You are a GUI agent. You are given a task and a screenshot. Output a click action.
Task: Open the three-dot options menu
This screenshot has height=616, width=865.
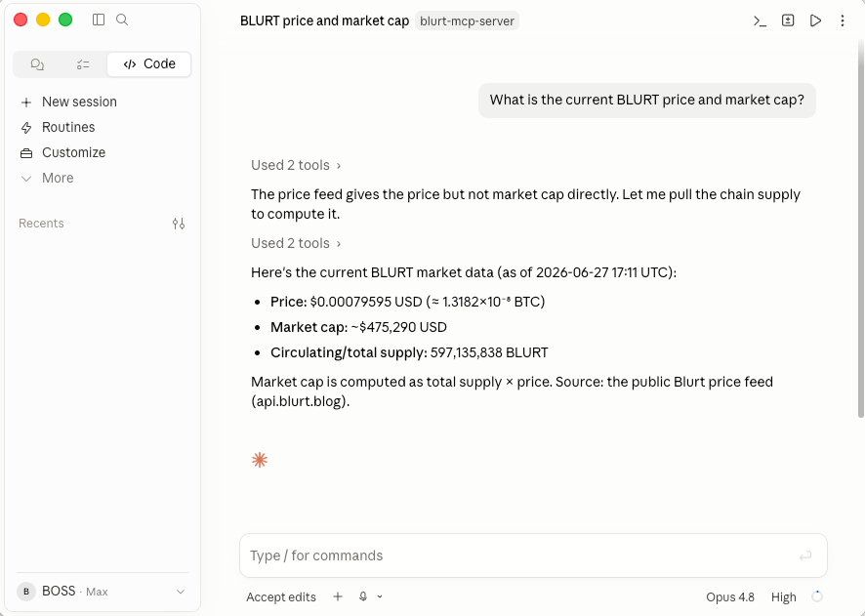tap(843, 21)
